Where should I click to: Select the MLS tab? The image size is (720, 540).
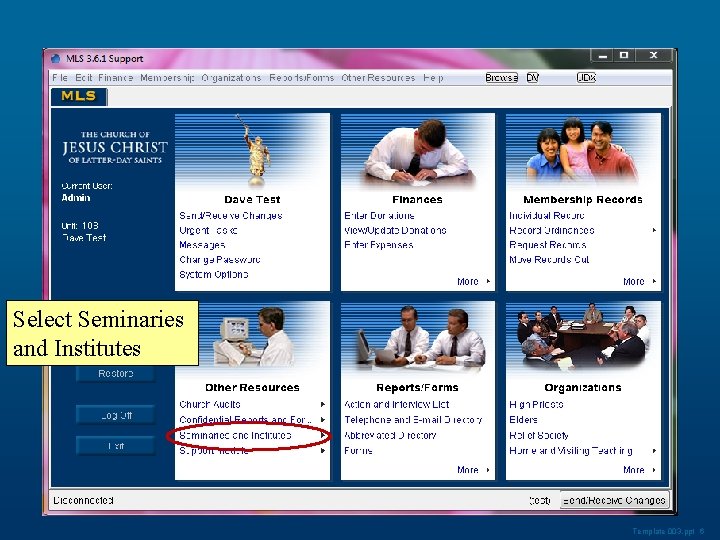(x=79, y=96)
